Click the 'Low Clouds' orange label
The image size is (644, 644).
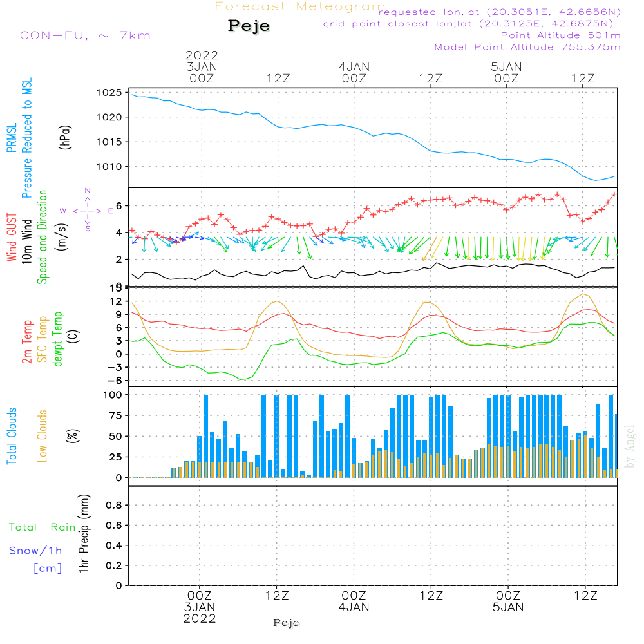tap(42, 436)
